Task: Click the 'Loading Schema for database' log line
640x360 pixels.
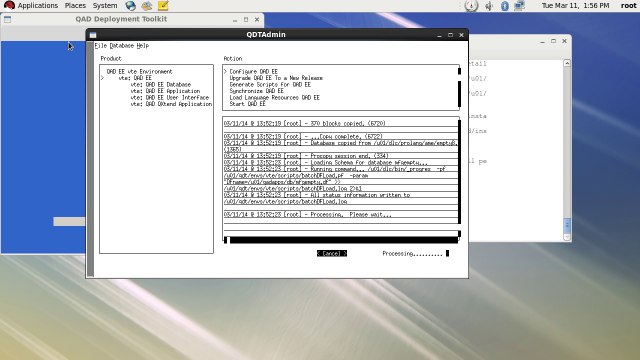Action: click(326, 162)
